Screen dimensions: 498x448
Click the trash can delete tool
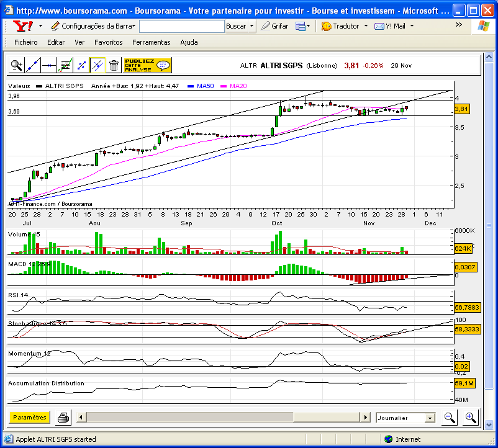[x=114, y=65]
